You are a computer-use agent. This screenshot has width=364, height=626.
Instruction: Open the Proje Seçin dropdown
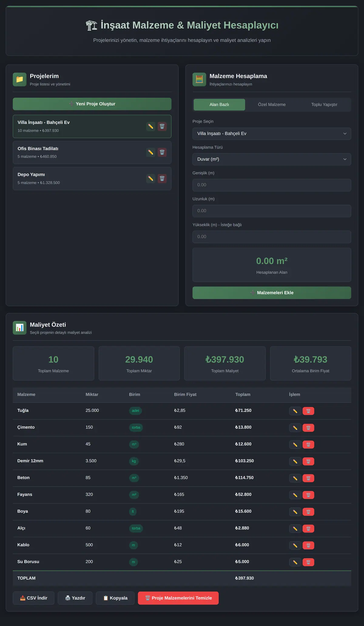pos(272,134)
